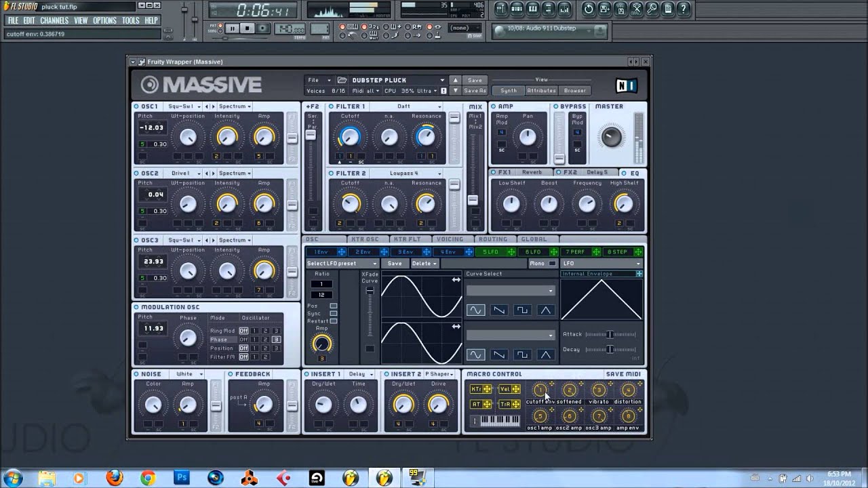Switch to the Browser view

(x=575, y=91)
